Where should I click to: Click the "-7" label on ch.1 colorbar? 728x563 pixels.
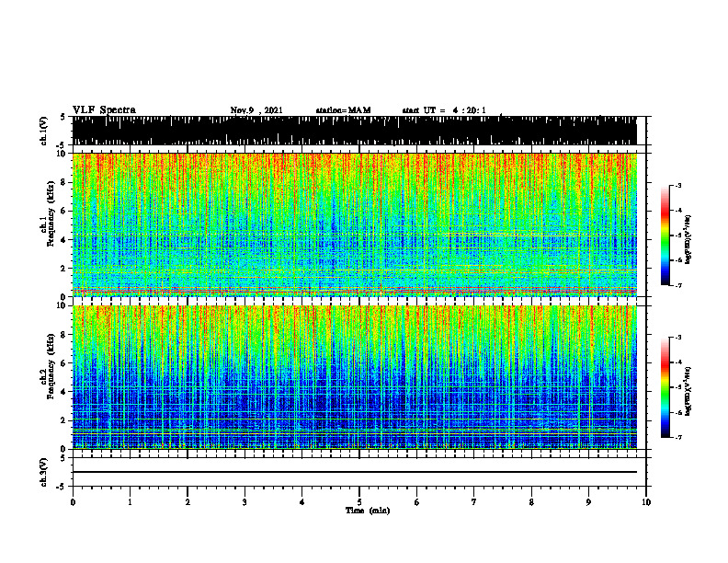click(678, 285)
